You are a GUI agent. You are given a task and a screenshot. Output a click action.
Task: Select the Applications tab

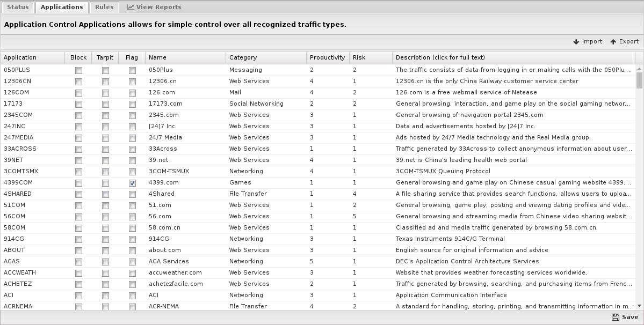[62, 7]
